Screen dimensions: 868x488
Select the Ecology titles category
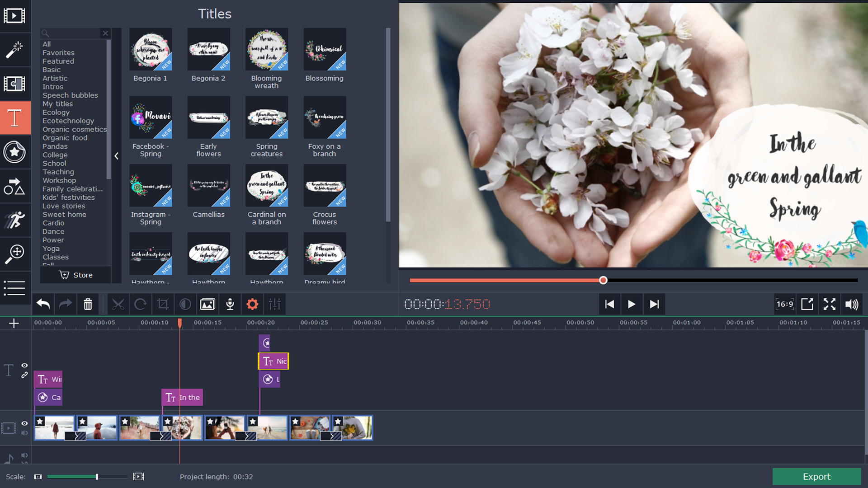pyautogui.click(x=56, y=112)
